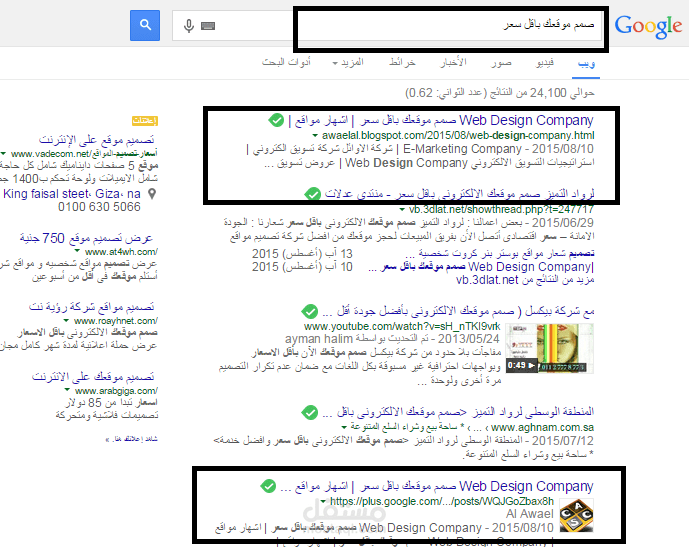This screenshot has width=689, height=547.
Task: Open أدوات البحث search tools
Action: click(286, 62)
